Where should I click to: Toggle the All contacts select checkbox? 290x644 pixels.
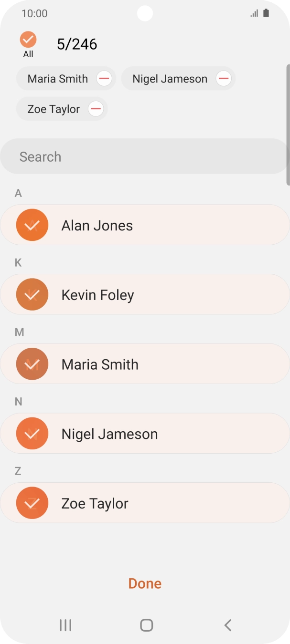(28, 40)
